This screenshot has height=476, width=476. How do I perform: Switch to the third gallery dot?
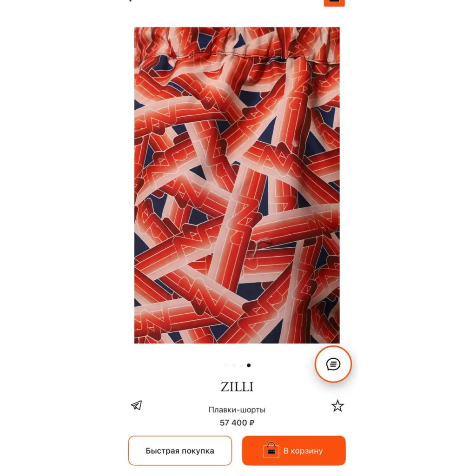(241, 365)
